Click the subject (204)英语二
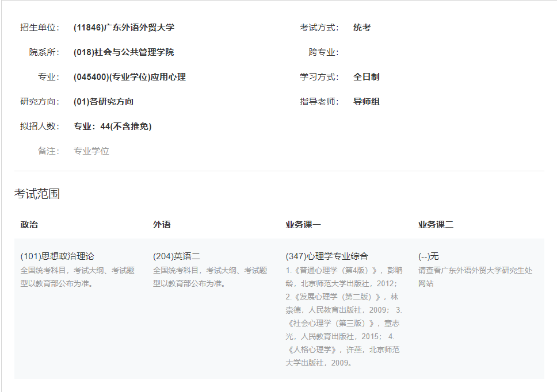 click(177, 256)
